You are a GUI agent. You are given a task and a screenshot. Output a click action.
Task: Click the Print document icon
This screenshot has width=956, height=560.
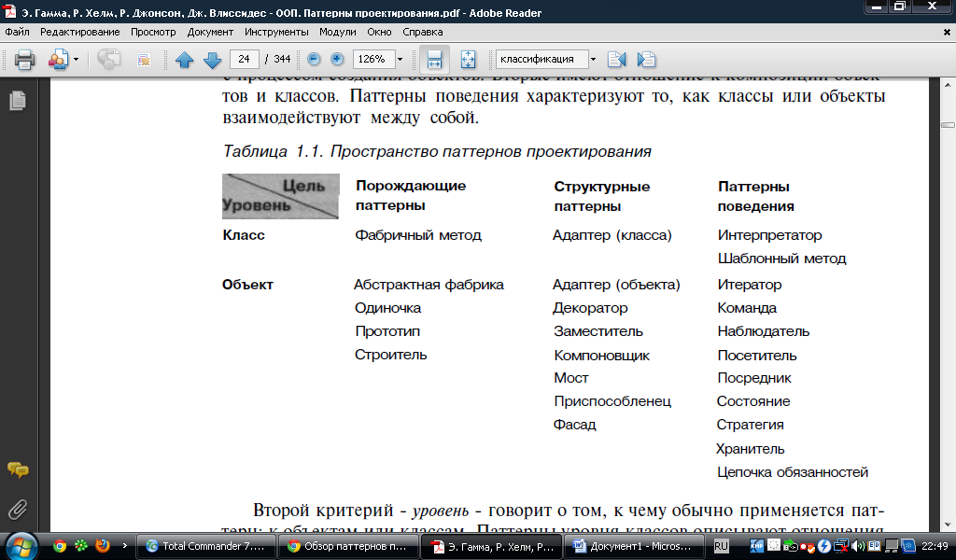pos(24,60)
